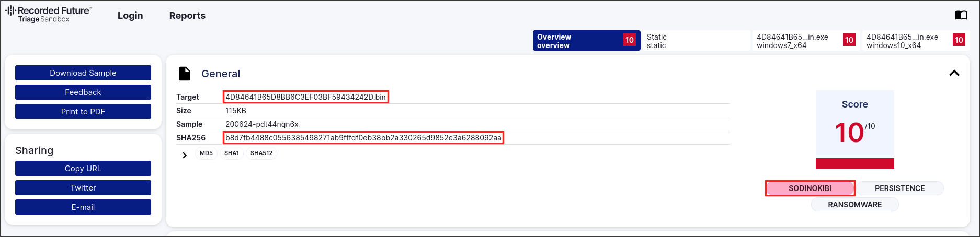Screen dimensions: 980x237
Task: Click the Copy URL button
Action: click(x=83, y=169)
